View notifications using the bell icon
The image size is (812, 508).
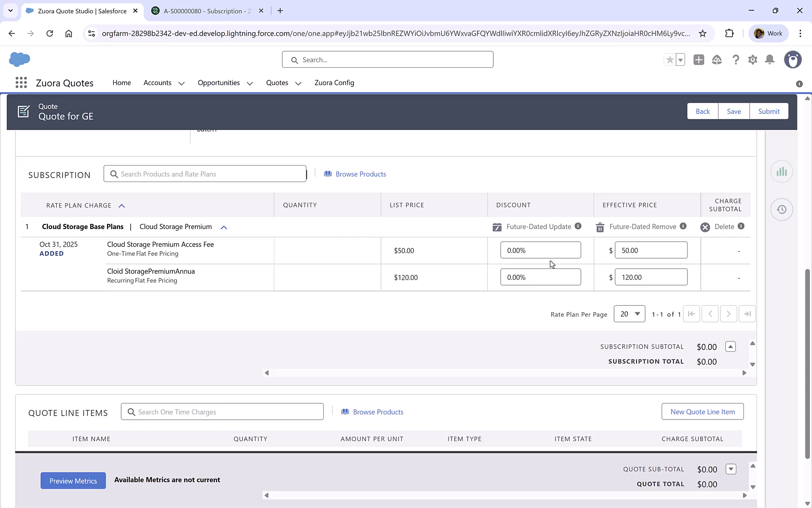[769, 60]
